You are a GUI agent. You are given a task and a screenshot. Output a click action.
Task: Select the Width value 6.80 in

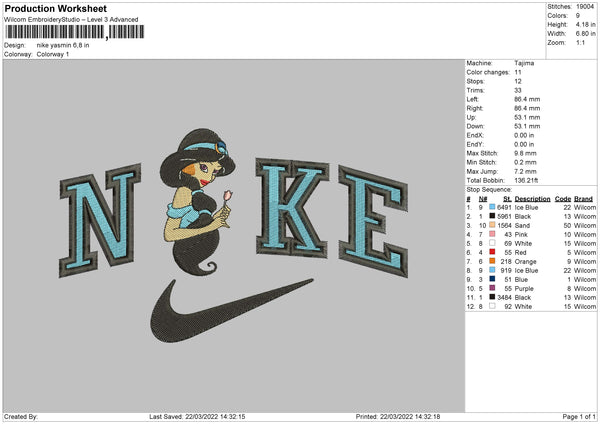tap(585, 34)
